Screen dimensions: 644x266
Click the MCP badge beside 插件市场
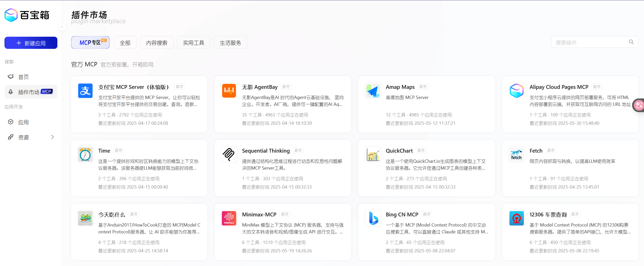coord(47,91)
